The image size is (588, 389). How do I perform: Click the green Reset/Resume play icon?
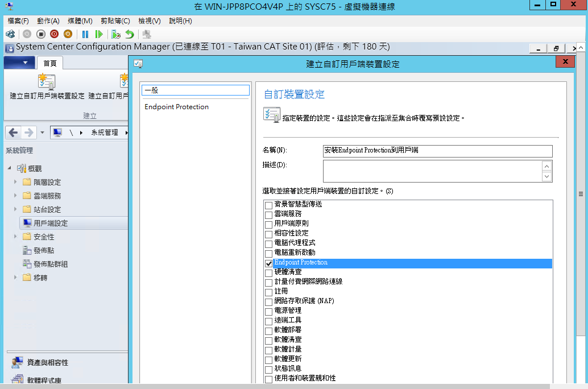[98, 35]
